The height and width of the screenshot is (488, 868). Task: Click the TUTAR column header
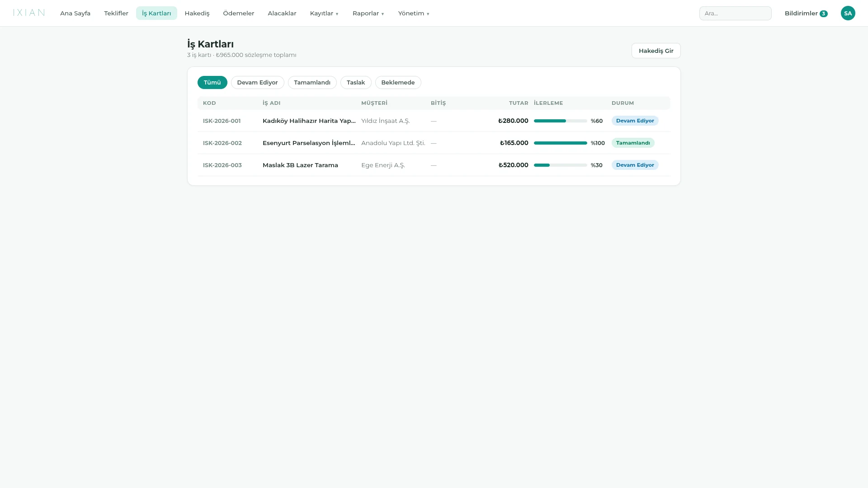point(519,103)
